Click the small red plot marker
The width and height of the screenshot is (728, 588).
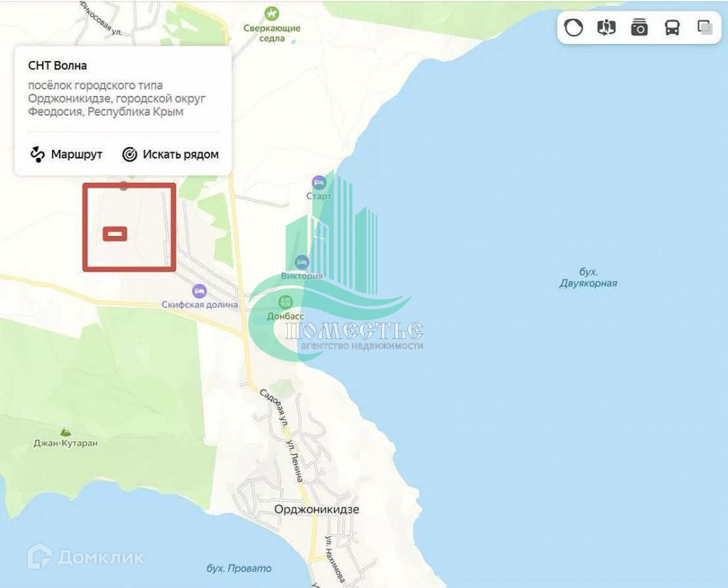(x=114, y=234)
